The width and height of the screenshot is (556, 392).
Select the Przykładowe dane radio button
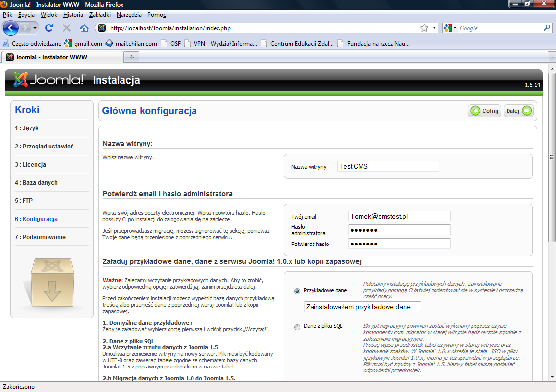tap(297, 291)
